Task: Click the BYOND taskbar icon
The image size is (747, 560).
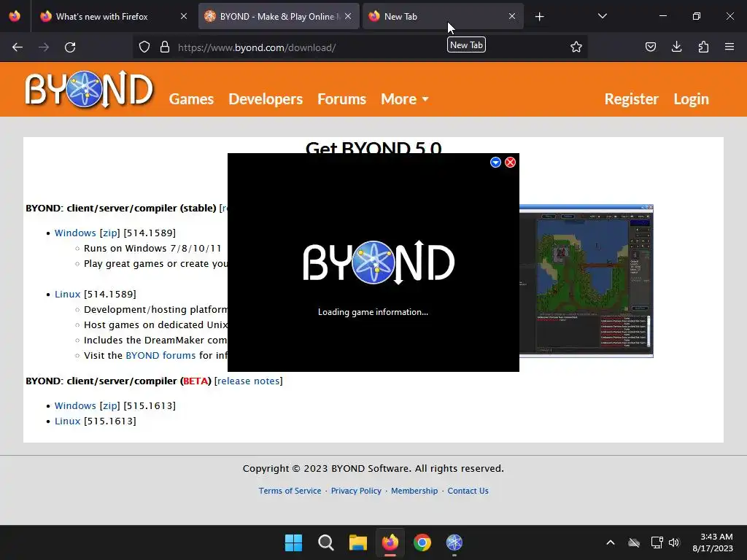Action: click(x=454, y=542)
